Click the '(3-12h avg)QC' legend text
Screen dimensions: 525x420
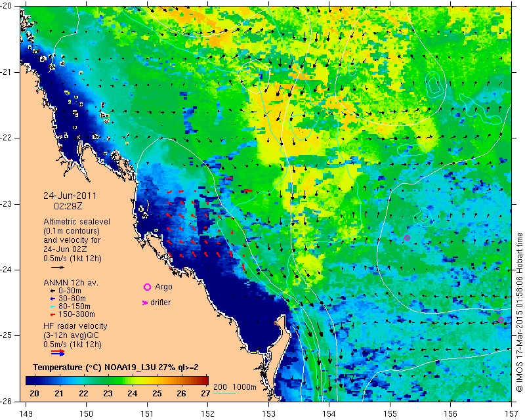[71, 335]
